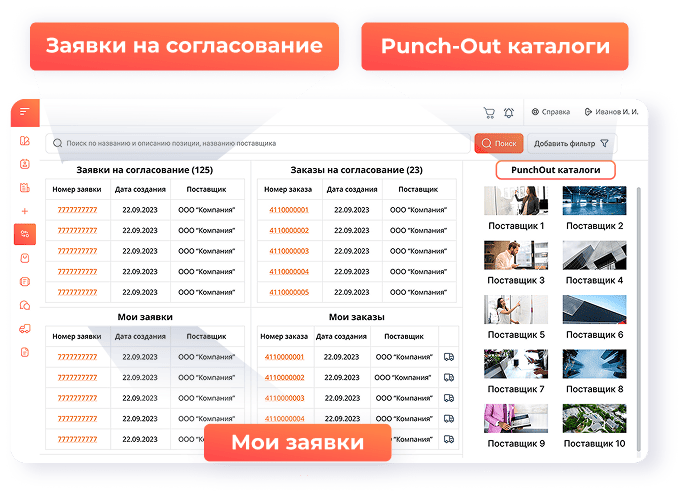Open the list document icon in sidebar

pos(25,282)
